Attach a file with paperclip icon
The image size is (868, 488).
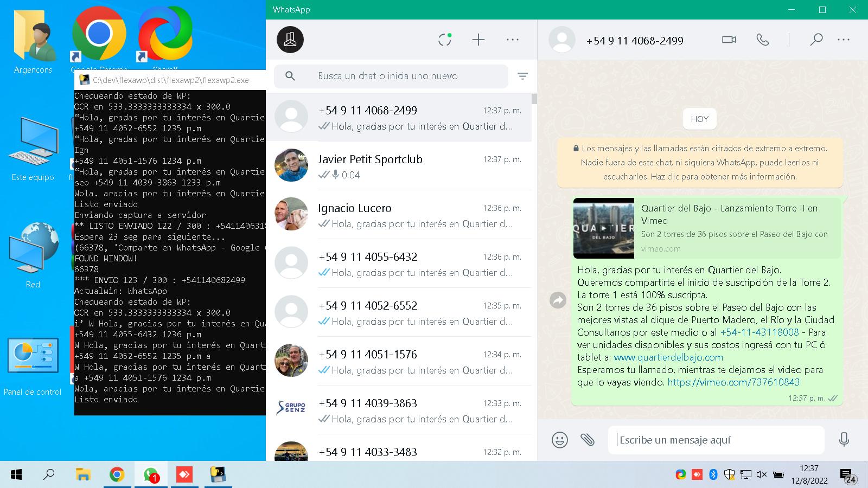coord(588,440)
